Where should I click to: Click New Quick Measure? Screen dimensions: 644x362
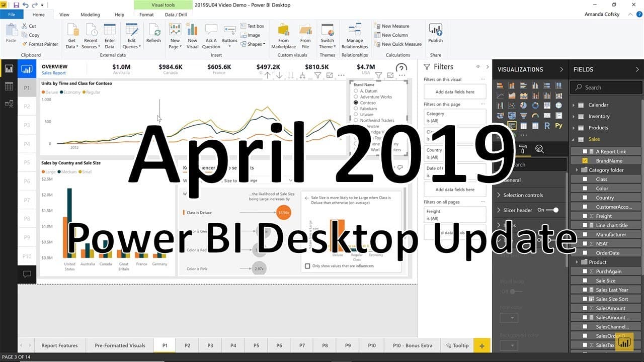coord(398,44)
